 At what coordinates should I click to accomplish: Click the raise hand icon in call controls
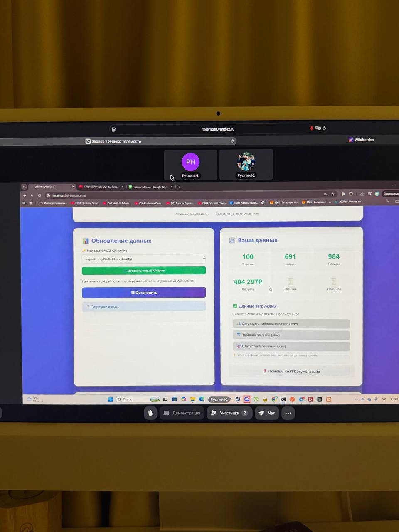(150, 413)
